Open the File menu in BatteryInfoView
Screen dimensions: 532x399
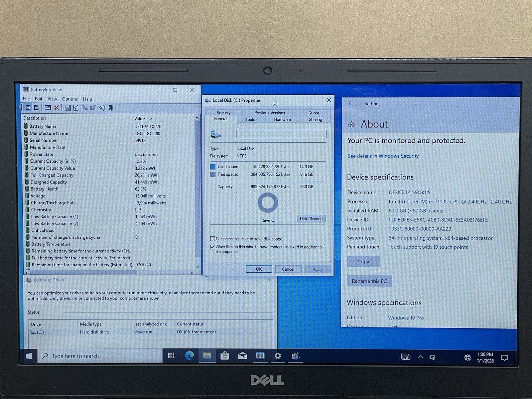pos(26,99)
